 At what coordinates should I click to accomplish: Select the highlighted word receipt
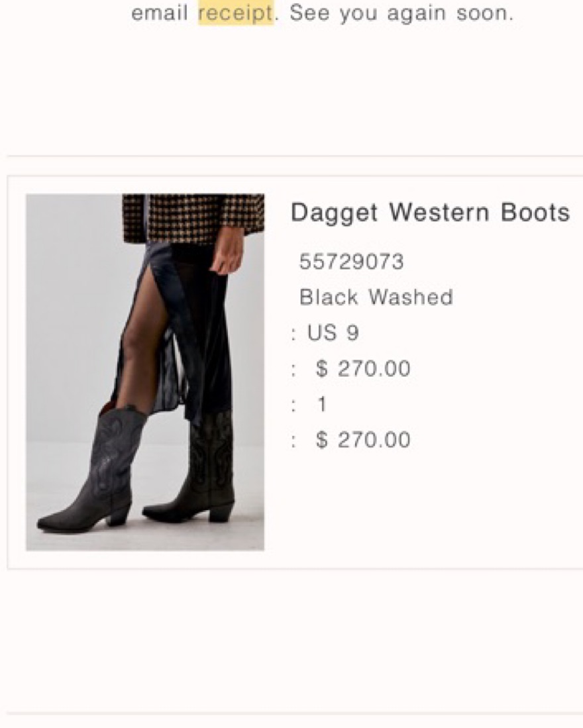coord(236,13)
